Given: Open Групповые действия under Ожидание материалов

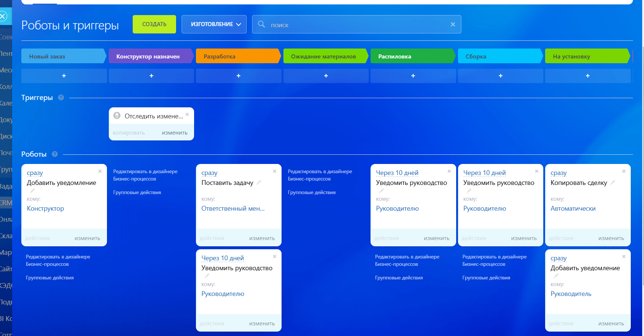Looking at the screenshot, I should (312, 192).
